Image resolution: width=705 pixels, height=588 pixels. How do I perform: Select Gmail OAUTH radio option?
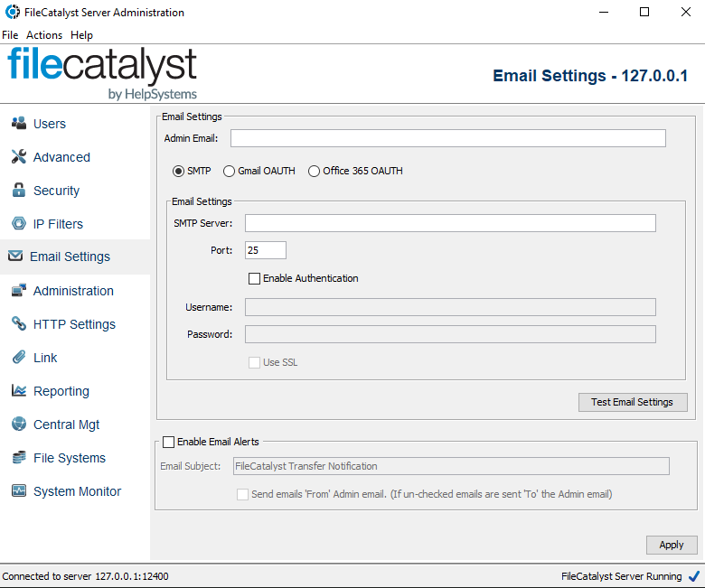pos(229,171)
